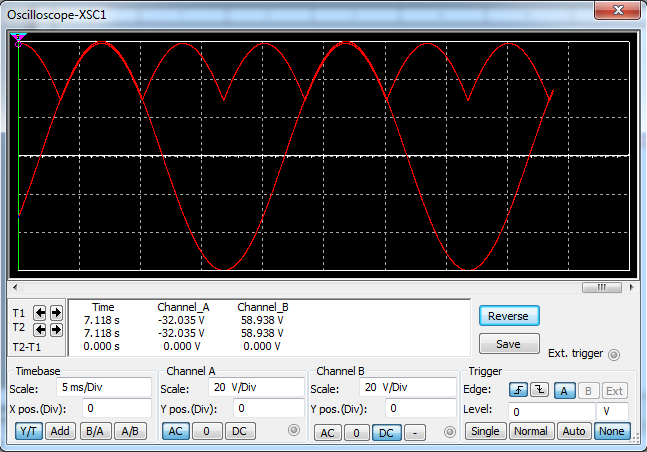Click the horizontal scrollbar thumb
The height and width of the screenshot is (452, 647).
coord(602,287)
